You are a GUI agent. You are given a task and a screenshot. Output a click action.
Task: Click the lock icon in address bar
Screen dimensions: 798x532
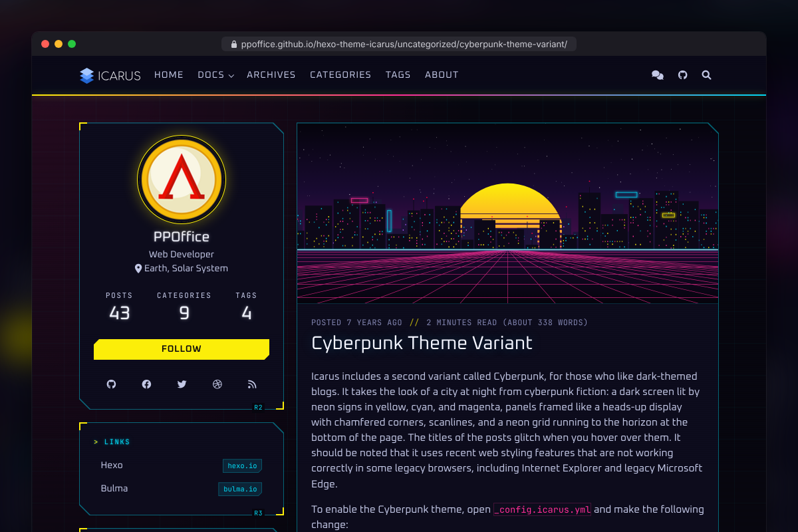pos(233,45)
